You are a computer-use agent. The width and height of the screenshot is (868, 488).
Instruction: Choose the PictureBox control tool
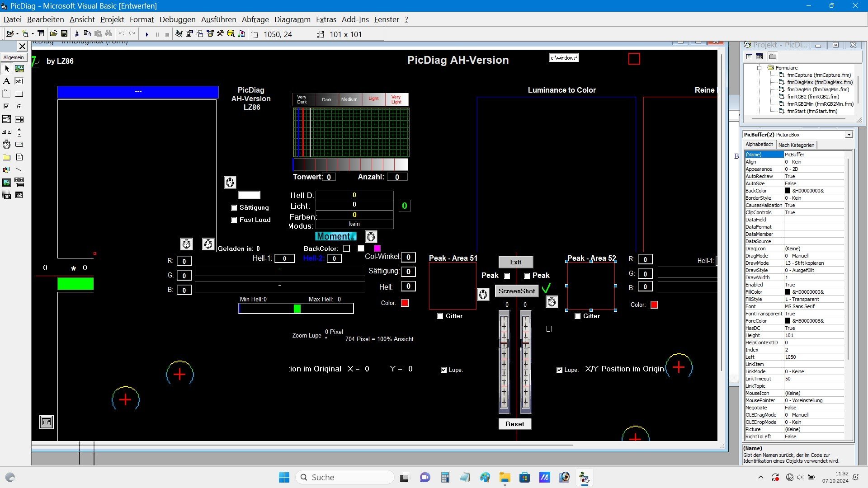(19, 69)
